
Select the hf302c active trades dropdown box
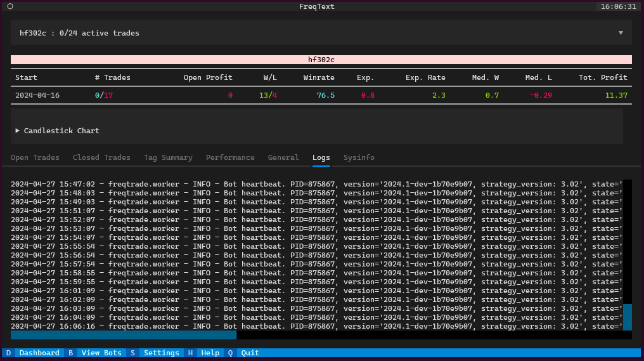(321, 32)
